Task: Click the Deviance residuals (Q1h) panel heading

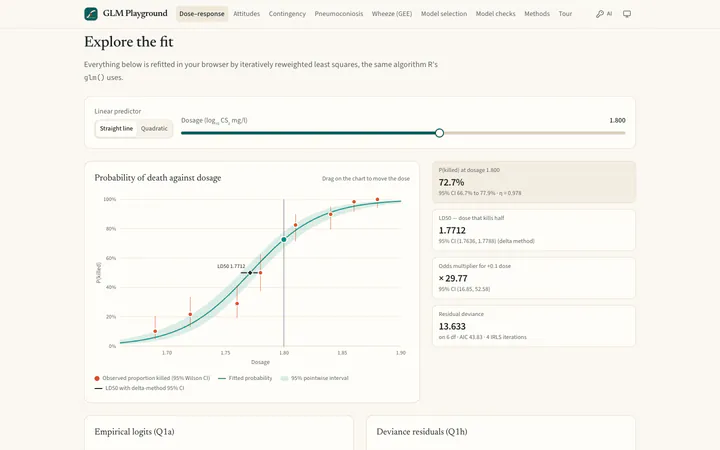Action: pos(422,432)
